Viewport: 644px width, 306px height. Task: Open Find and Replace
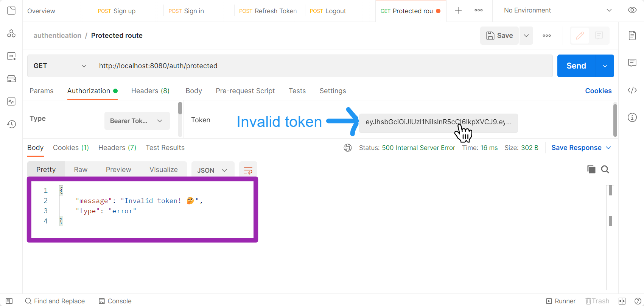point(55,301)
